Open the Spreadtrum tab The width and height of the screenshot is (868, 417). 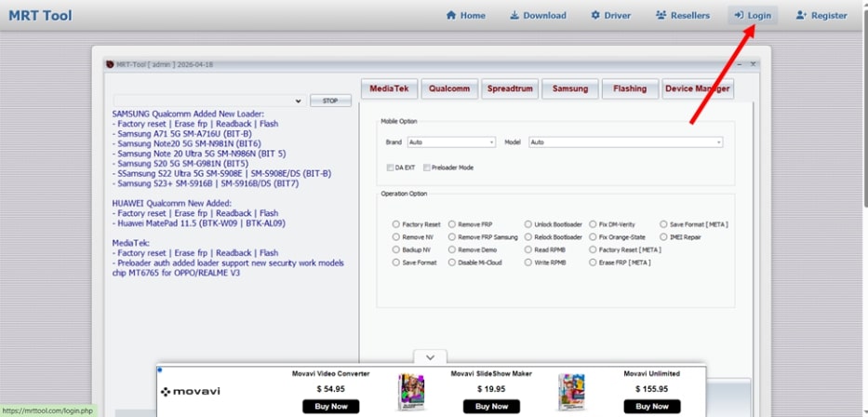(x=509, y=88)
